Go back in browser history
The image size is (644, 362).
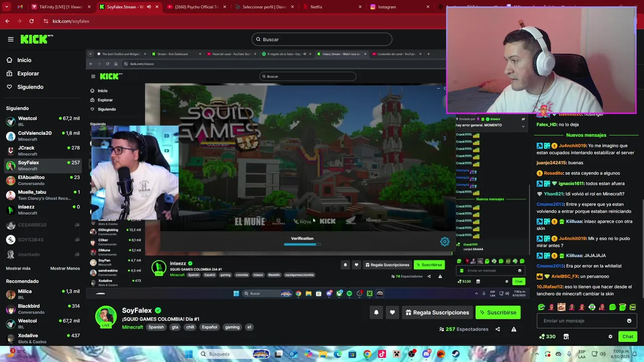(x=7, y=21)
